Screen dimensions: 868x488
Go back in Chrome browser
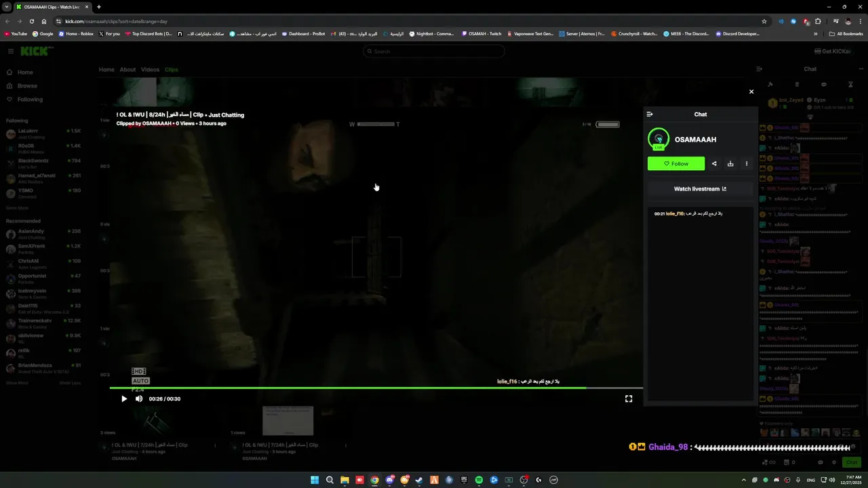pos(7,21)
